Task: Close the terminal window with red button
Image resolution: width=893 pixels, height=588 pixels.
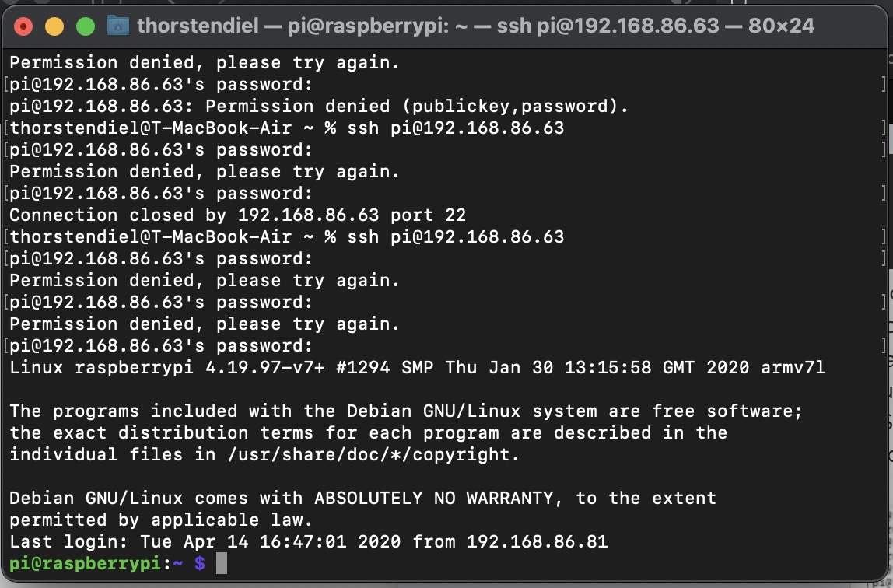Action: 23,26
